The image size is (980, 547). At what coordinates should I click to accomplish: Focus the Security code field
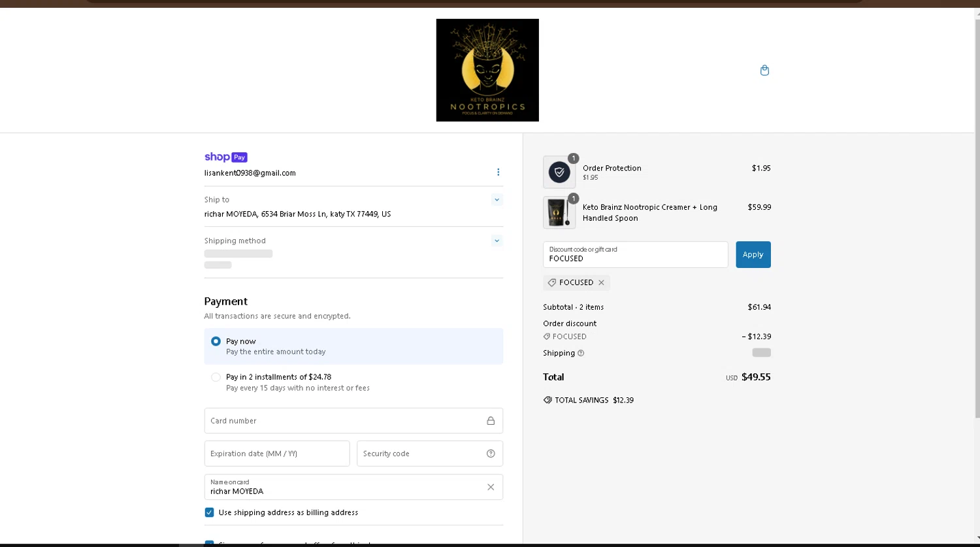point(430,454)
